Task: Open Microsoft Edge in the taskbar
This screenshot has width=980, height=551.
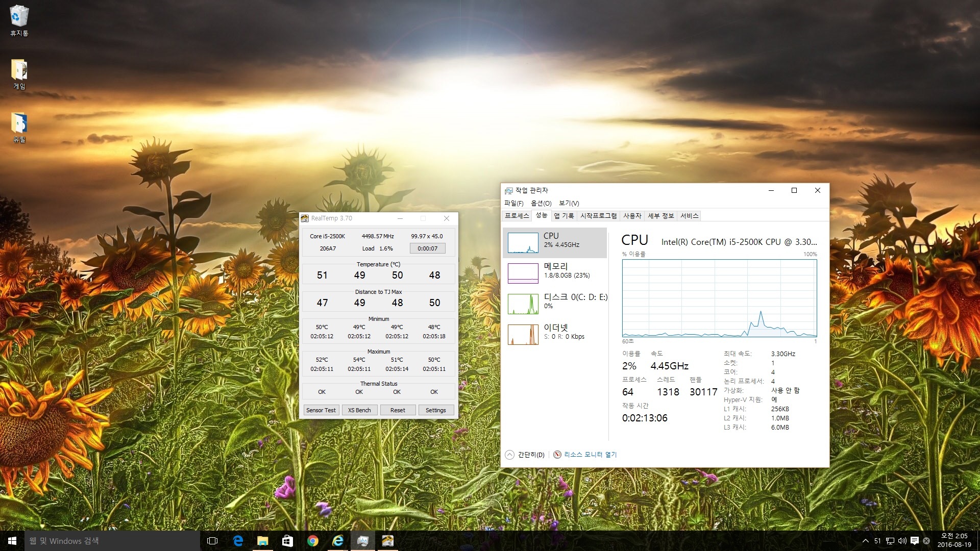Action: [x=238, y=541]
